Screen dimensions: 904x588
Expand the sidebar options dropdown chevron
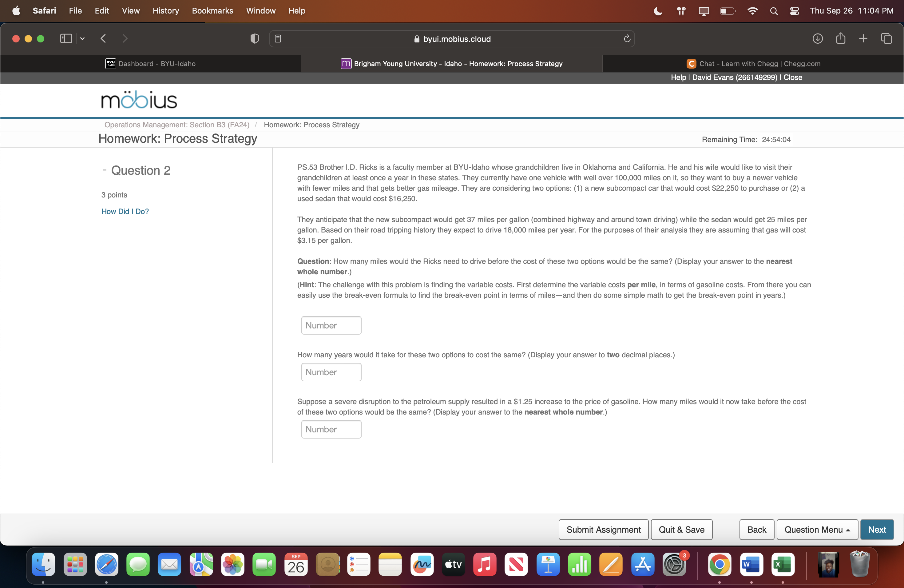82,39
